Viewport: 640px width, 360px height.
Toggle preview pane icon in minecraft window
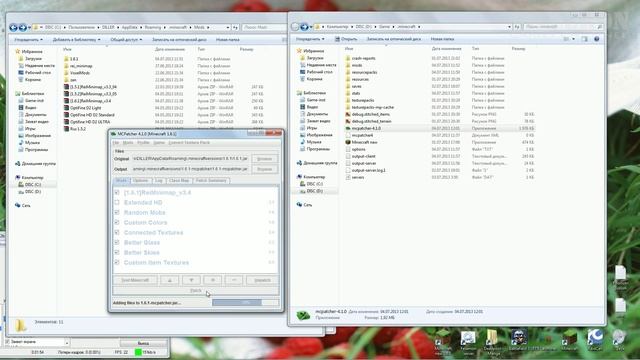pyautogui.click(x=584, y=39)
